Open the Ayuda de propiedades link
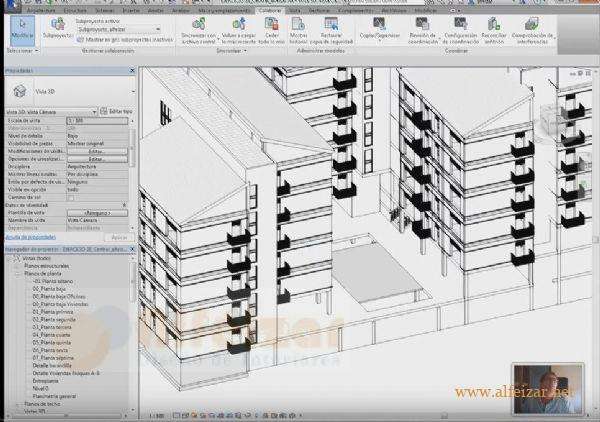Image resolution: width=600 pixels, height=422 pixels. [31, 237]
